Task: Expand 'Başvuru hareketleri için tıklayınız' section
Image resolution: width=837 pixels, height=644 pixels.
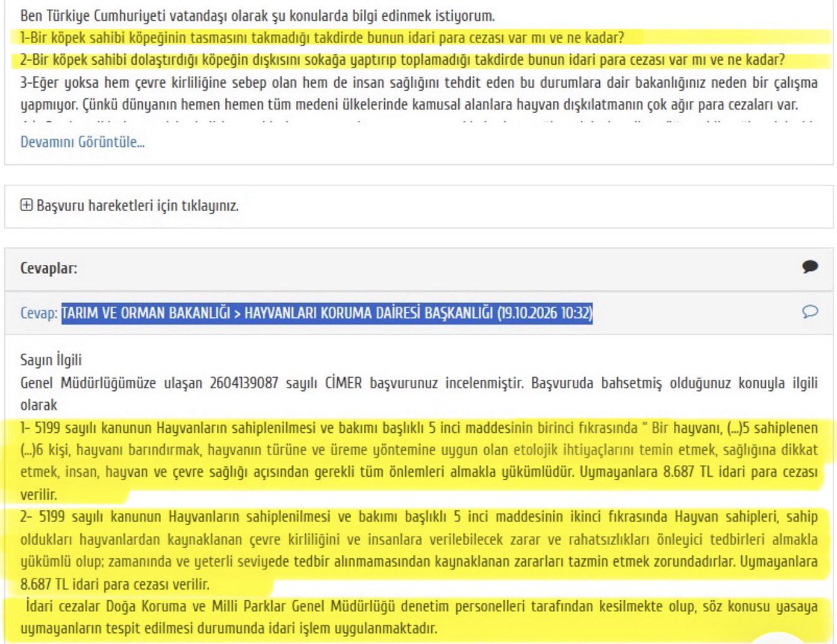Action: (130, 206)
